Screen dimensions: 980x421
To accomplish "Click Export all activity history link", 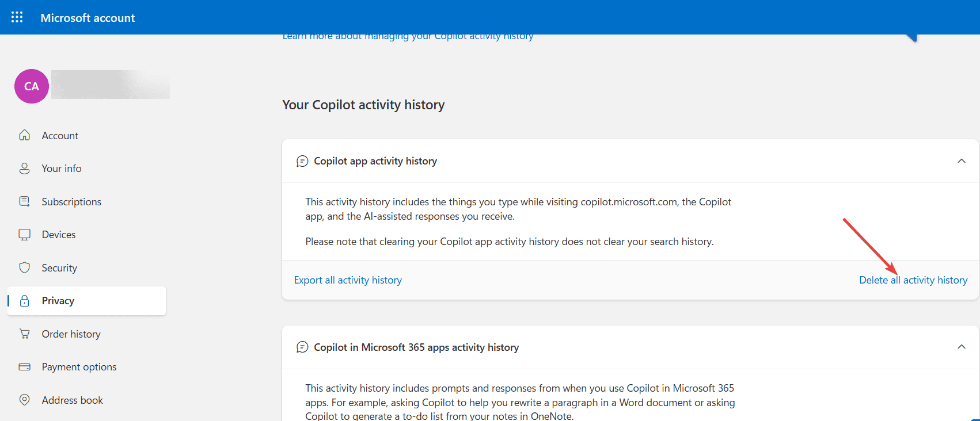I will [348, 280].
